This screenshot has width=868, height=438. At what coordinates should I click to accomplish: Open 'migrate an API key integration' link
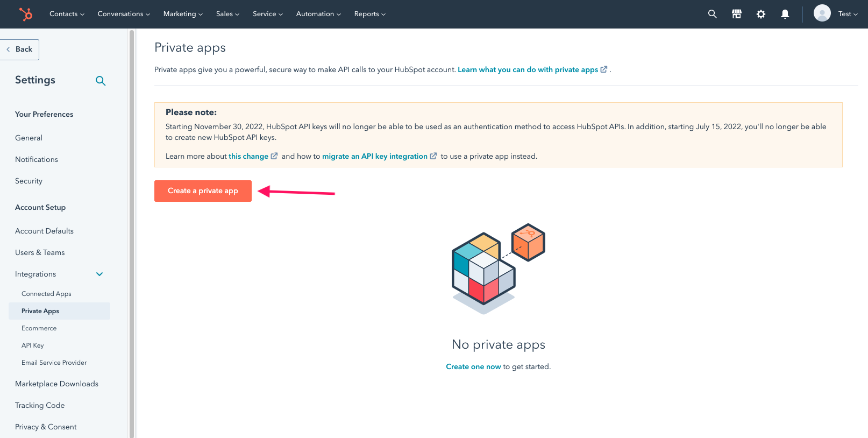pos(375,156)
